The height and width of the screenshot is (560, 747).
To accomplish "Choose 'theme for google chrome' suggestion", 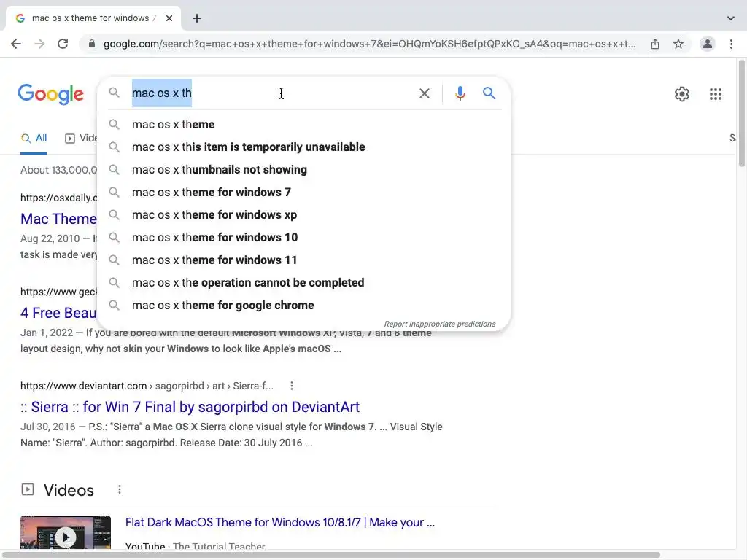I will pos(304,306).
